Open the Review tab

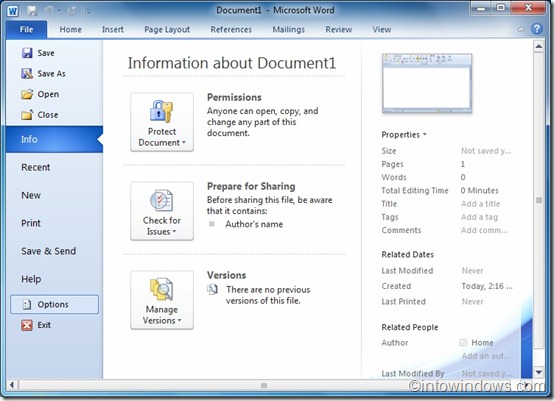click(x=339, y=29)
